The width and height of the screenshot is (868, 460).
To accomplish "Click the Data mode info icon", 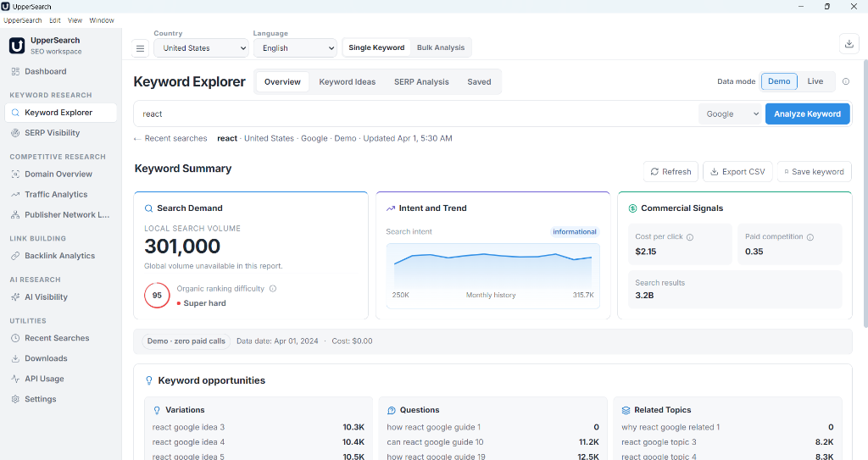I will click(846, 81).
